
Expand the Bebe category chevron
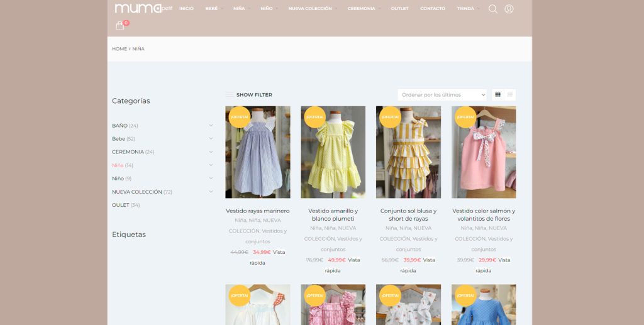tap(211, 138)
